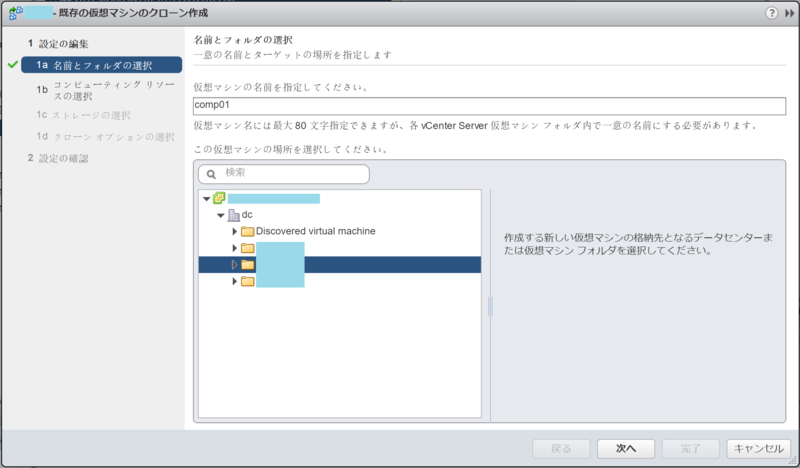The image size is (800, 468).
Task: Click the green checkmark beside step 1a
Action: click(x=13, y=65)
